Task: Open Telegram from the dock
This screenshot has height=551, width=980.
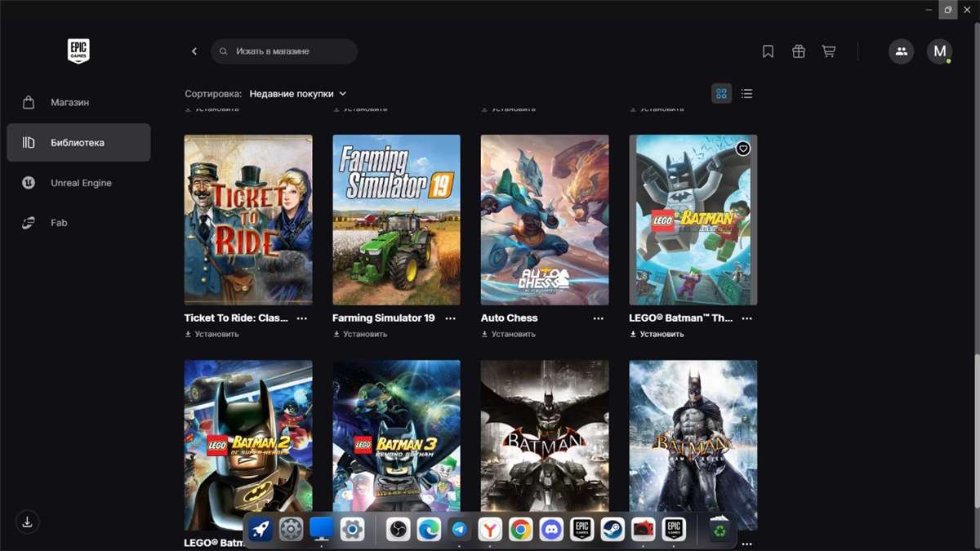Action: [x=459, y=530]
